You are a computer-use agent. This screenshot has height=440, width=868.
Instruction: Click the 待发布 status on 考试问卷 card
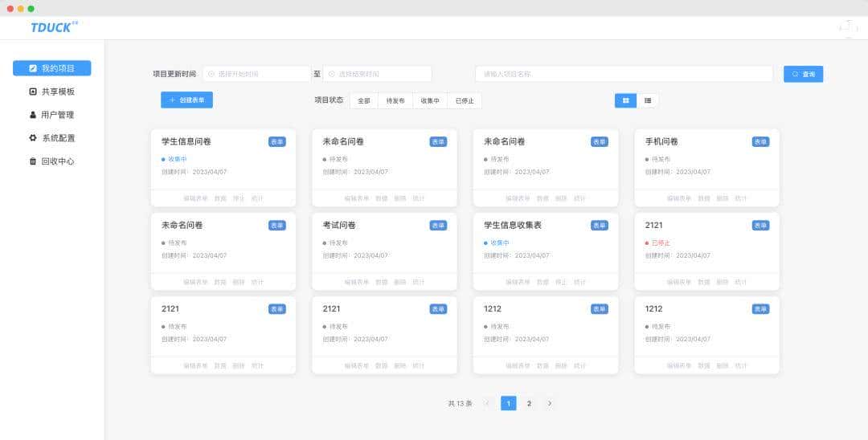[335, 242]
